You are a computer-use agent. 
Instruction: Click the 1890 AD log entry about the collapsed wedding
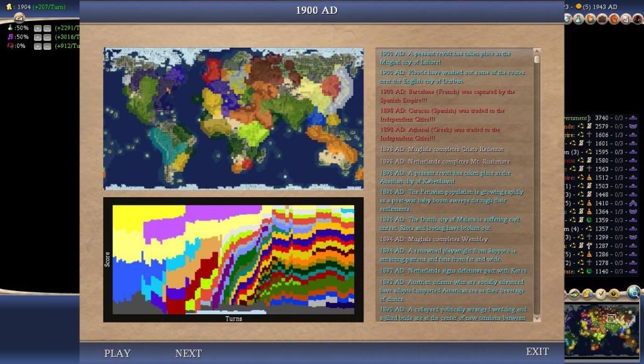pos(453,314)
